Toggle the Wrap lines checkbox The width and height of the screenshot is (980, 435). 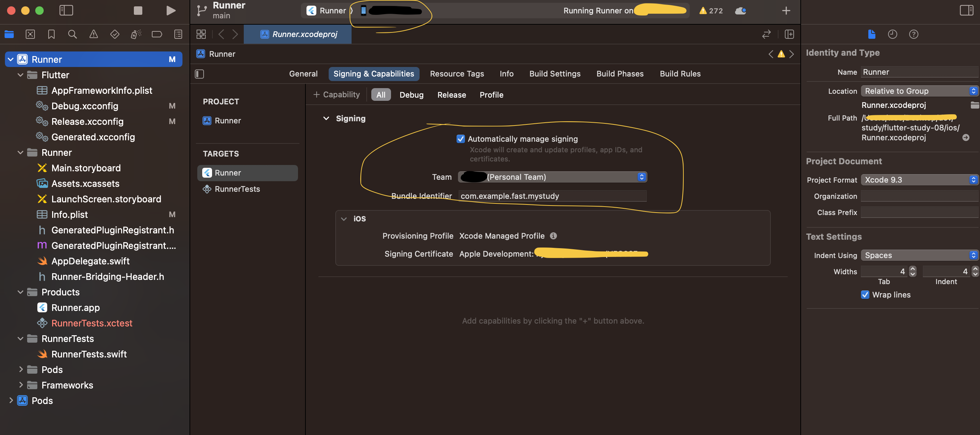865,295
